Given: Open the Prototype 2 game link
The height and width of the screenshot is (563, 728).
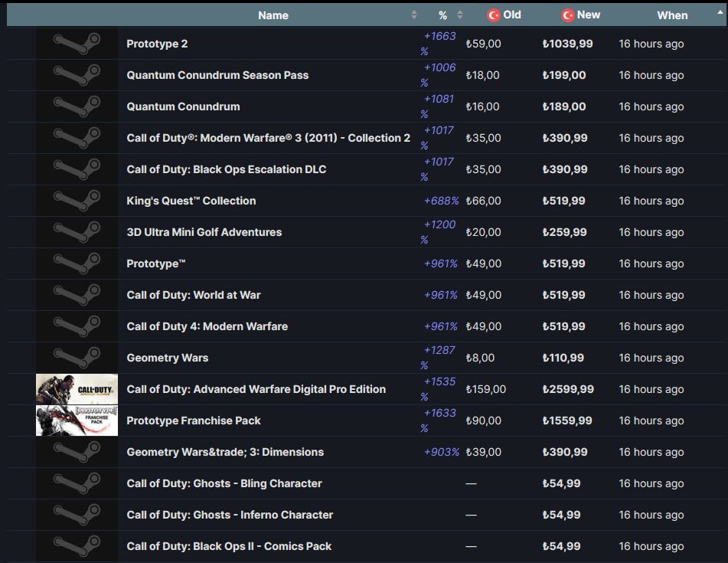Looking at the screenshot, I should tap(157, 44).
